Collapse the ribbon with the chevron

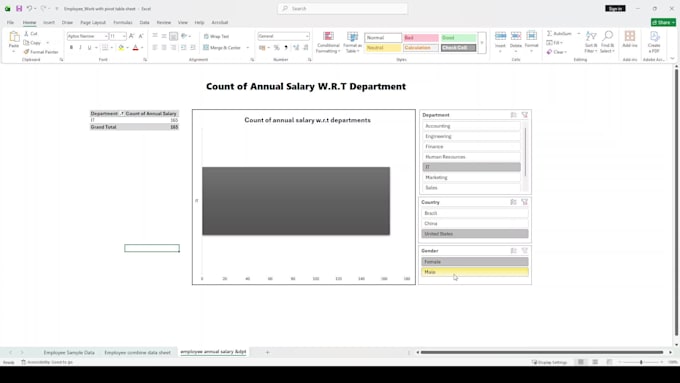pos(672,59)
